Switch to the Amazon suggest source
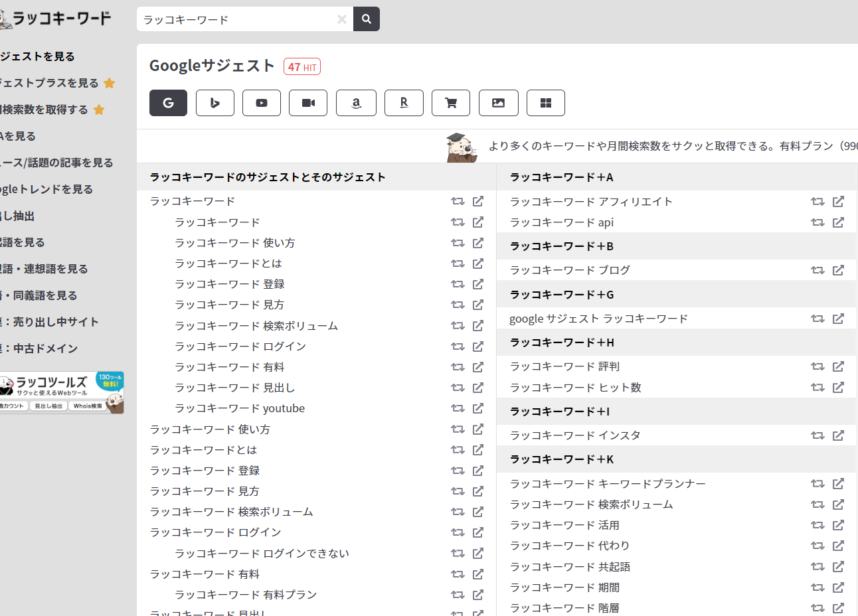Screen dimensions: 858x616 tap(357, 103)
